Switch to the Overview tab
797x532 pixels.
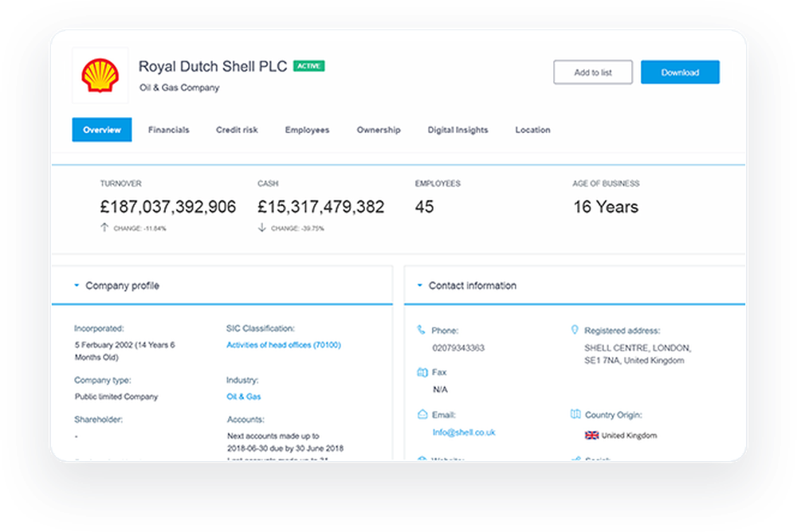point(102,130)
